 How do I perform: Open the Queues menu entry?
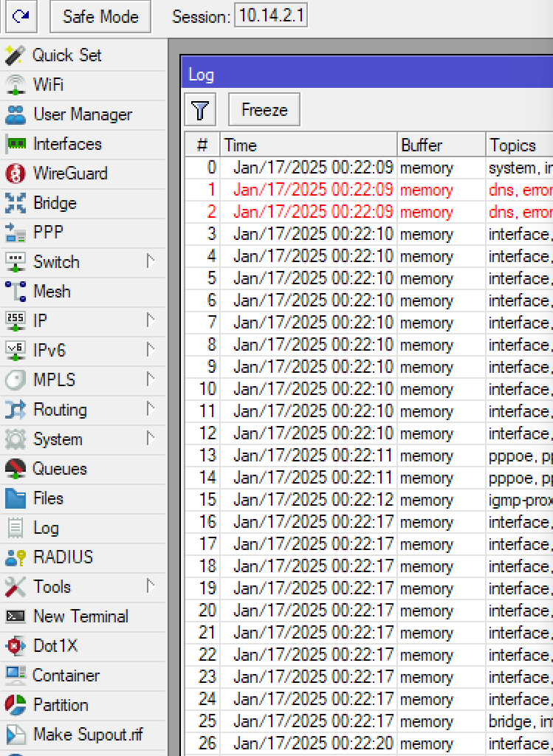tap(83, 469)
